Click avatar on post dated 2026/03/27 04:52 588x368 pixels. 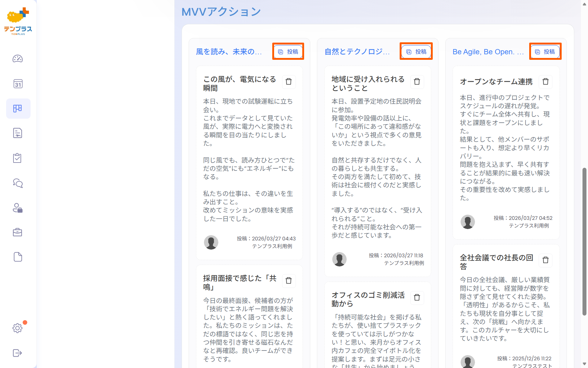pyautogui.click(x=468, y=222)
